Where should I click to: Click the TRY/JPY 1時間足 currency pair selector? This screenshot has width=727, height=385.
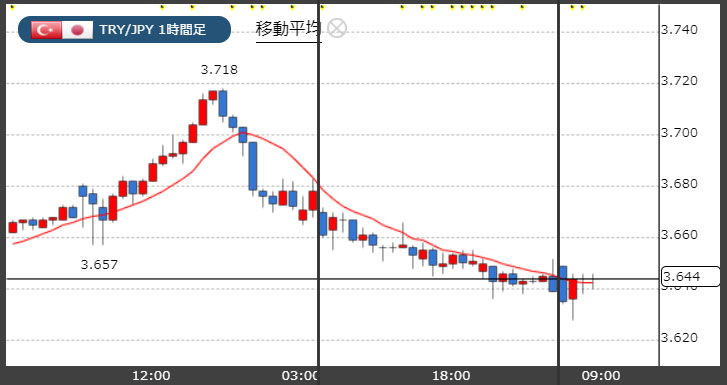[x=124, y=30]
